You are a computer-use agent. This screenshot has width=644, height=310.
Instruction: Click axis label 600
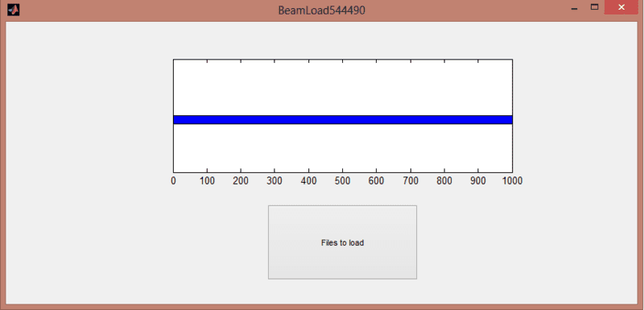click(x=376, y=181)
